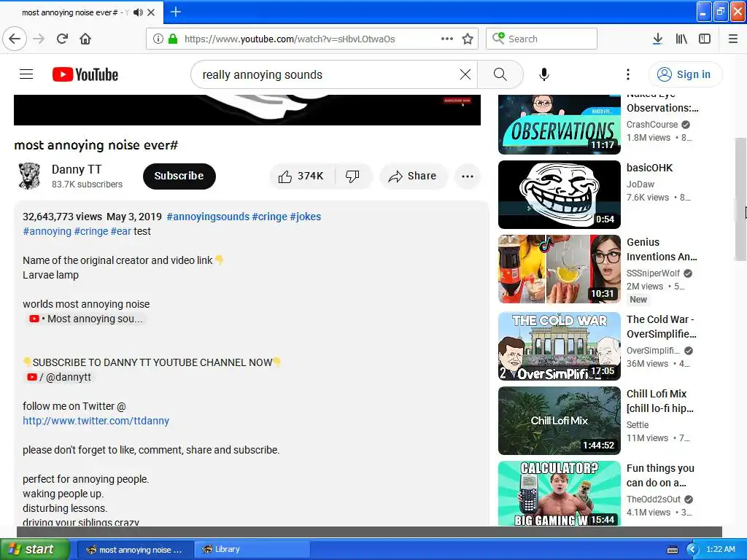
Task: Click the 'basicOHK' video title
Action: pos(649,168)
